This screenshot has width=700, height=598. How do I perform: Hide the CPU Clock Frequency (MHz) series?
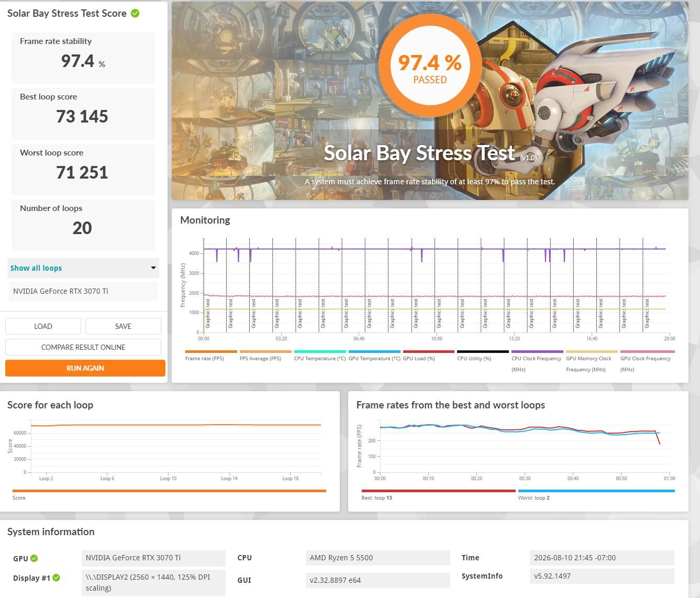click(537, 361)
